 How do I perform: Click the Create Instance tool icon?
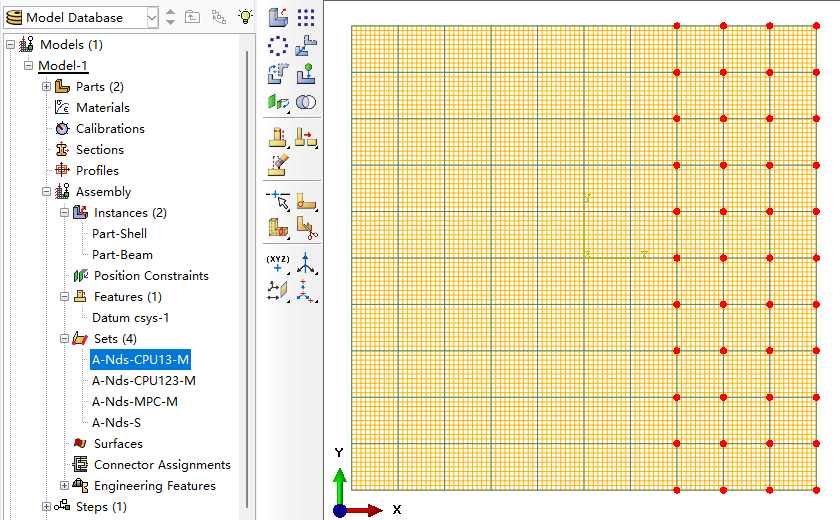[278, 17]
